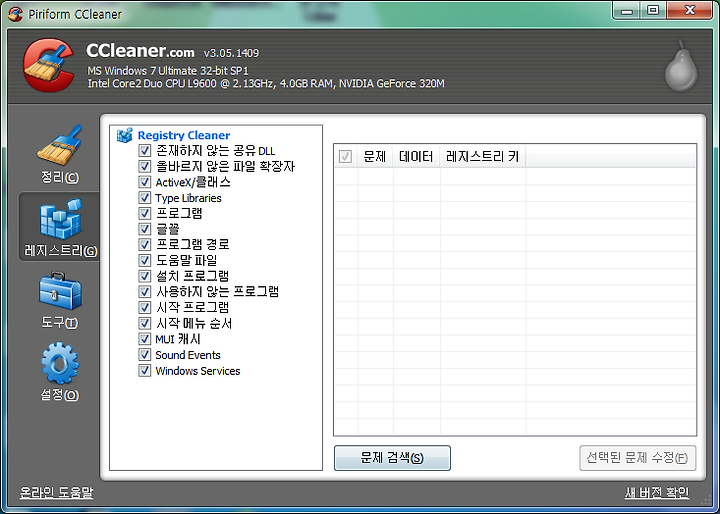
Task: Sort by the 데이터 column header
Action: (x=416, y=157)
